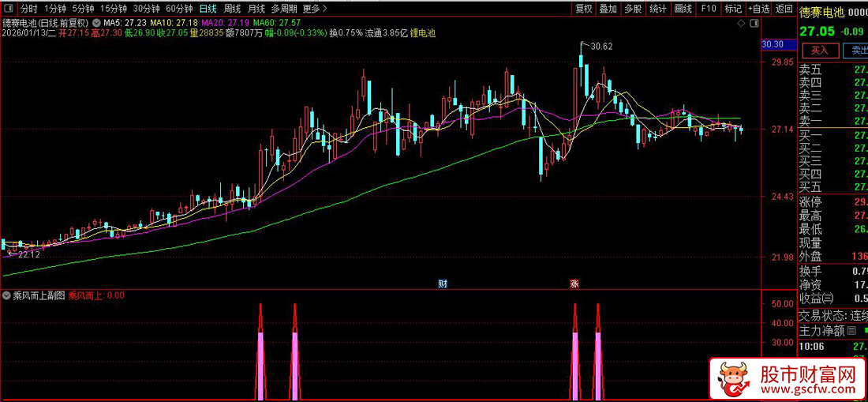Screen dimensions: 868x402
Task: Click the 返回 back button
Action: pyautogui.click(x=784, y=9)
